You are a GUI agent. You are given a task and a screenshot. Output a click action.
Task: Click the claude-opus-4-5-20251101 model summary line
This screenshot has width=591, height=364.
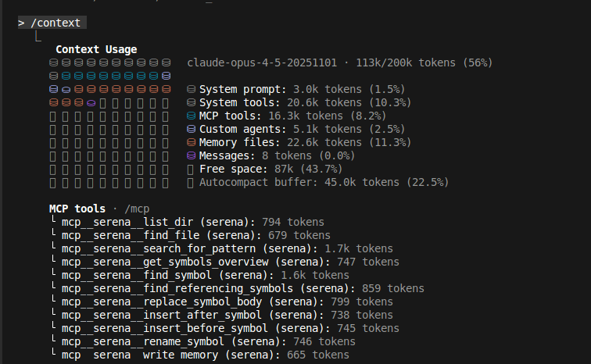point(339,62)
